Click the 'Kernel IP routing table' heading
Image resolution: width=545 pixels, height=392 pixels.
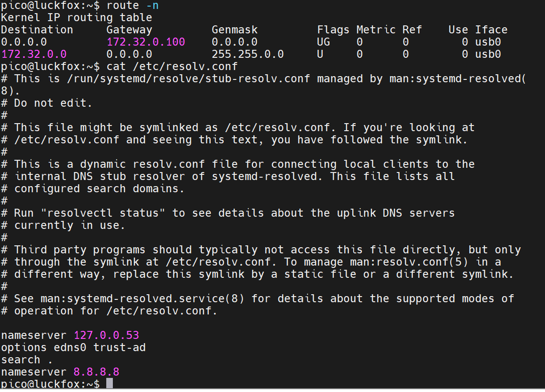(77, 18)
